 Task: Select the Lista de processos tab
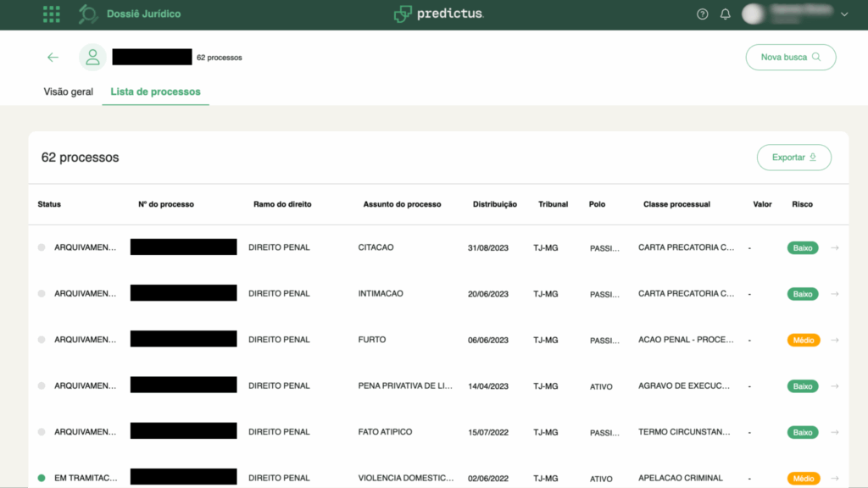click(155, 91)
